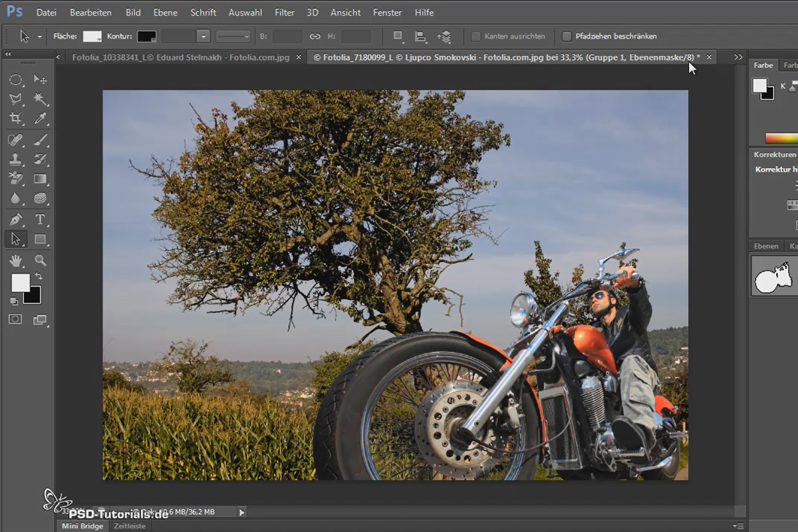This screenshot has width=798, height=532.
Task: Choose the Gradient tool
Action: click(x=40, y=179)
